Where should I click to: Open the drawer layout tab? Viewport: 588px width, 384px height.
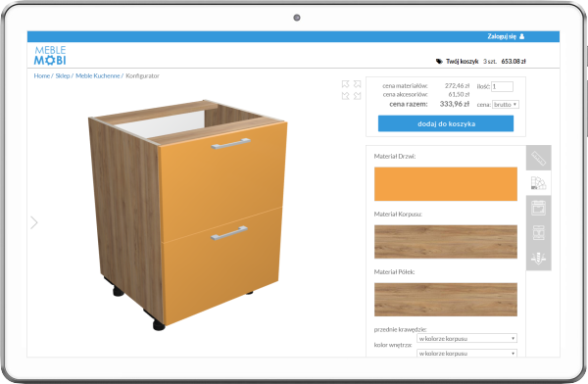pos(538,233)
